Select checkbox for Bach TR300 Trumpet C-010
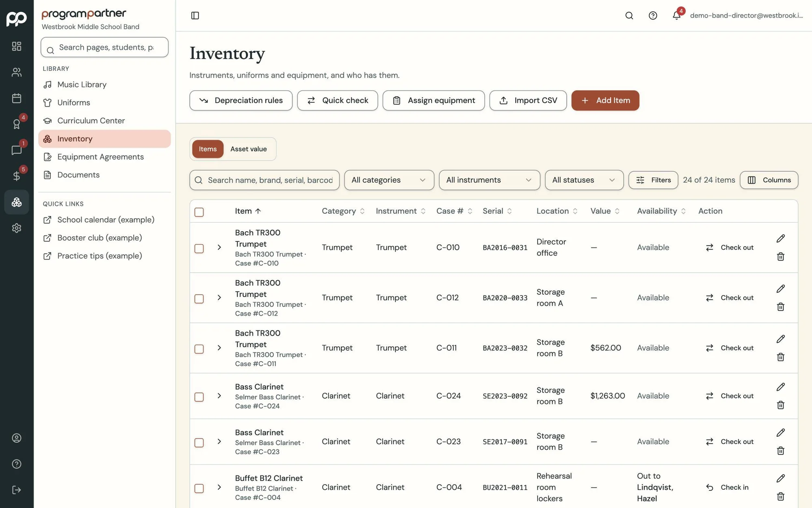The width and height of the screenshot is (812, 508). click(x=199, y=248)
